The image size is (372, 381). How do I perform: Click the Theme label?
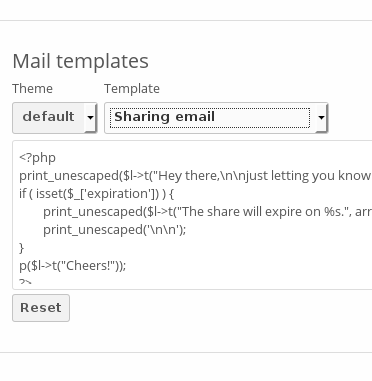pos(32,89)
